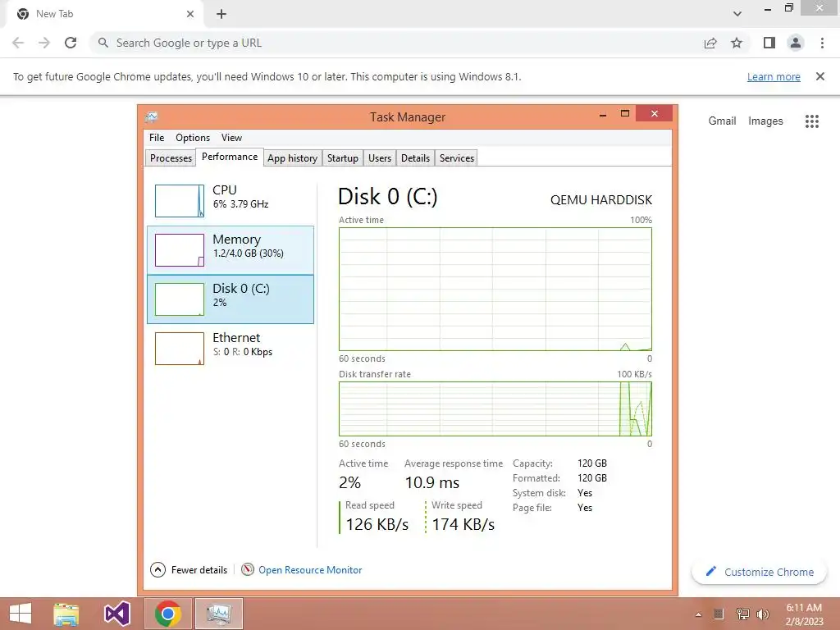840x630 pixels.
Task: Switch to the Performance tab
Action: [x=230, y=157]
